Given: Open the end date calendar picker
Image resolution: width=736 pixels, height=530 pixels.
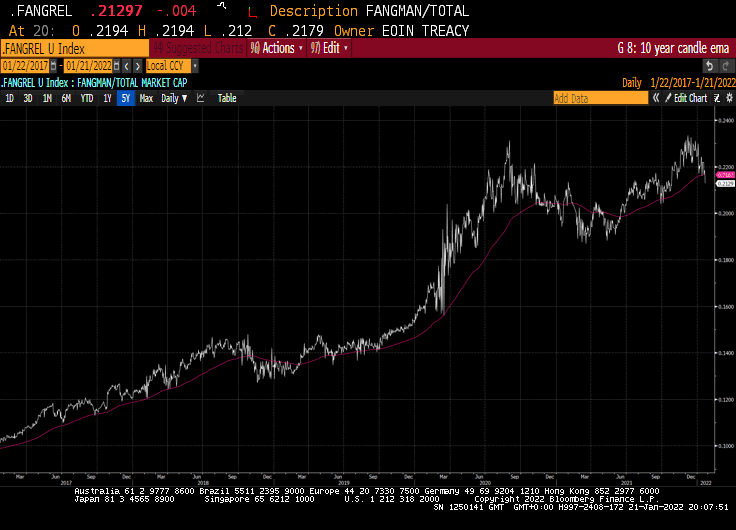Looking at the screenshot, I should point(116,66).
